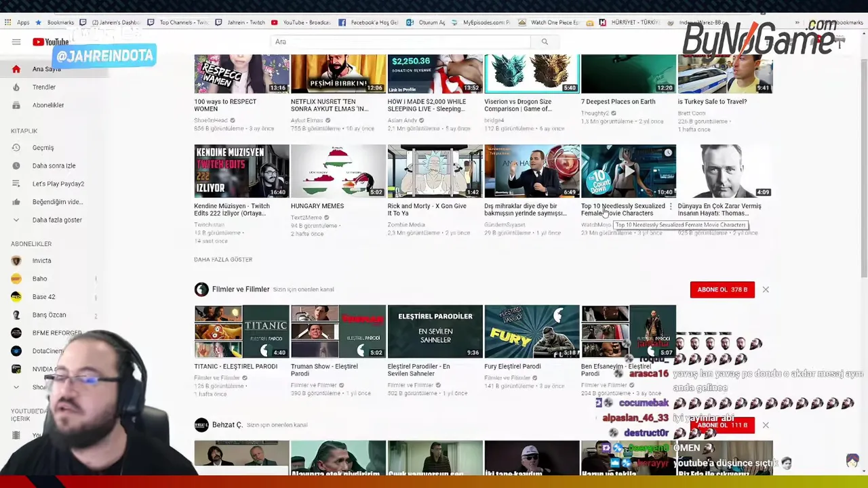This screenshot has height=488, width=868.
Task: Open Base 42 channel avatar
Action: tap(16, 297)
